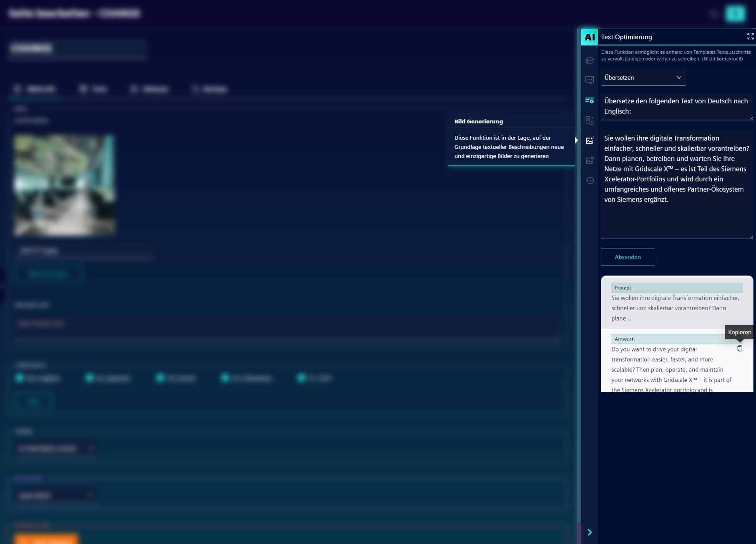Click the template instruction field 'Übersetze den folgenden Text'
The image size is (756, 544).
pos(677,106)
